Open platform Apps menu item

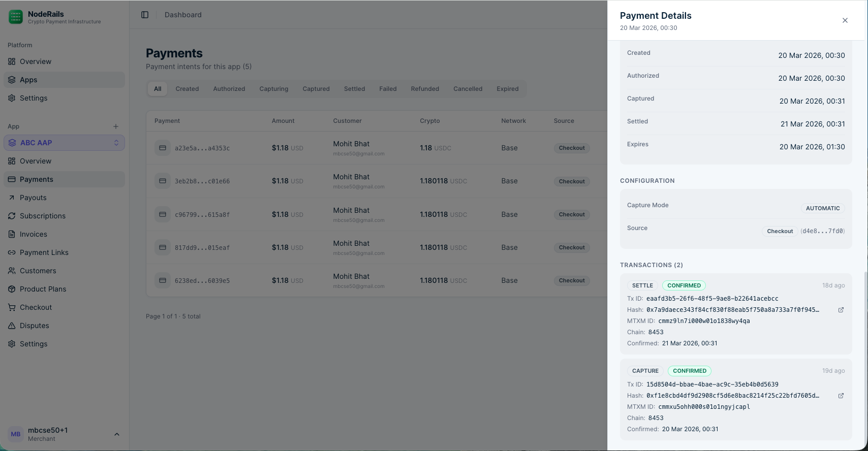pos(28,80)
